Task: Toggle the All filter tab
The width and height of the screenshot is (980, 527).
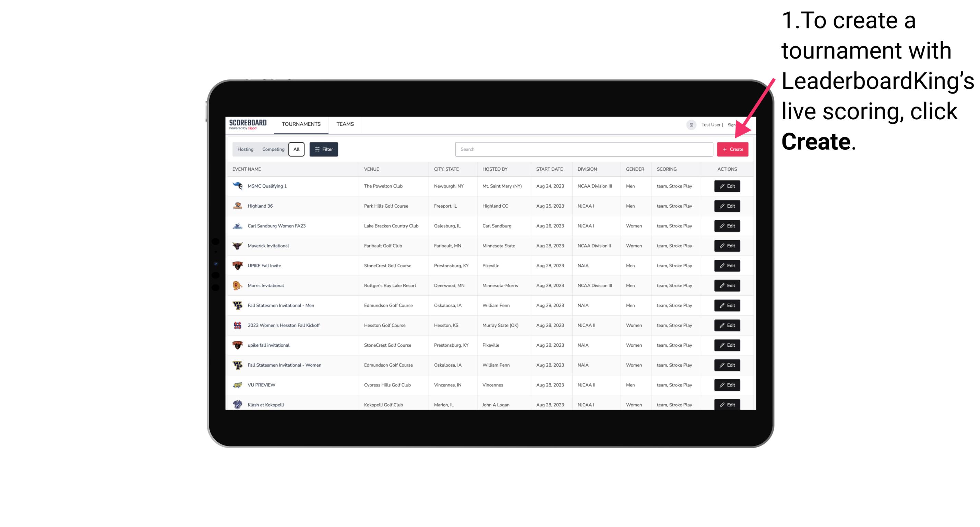Action: pos(296,149)
